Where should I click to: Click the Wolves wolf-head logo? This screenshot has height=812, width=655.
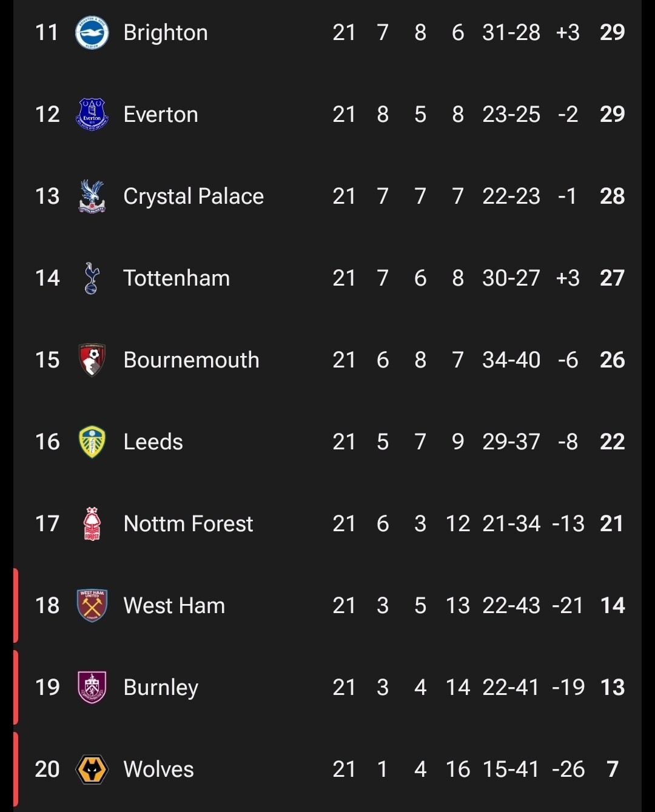(x=92, y=769)
